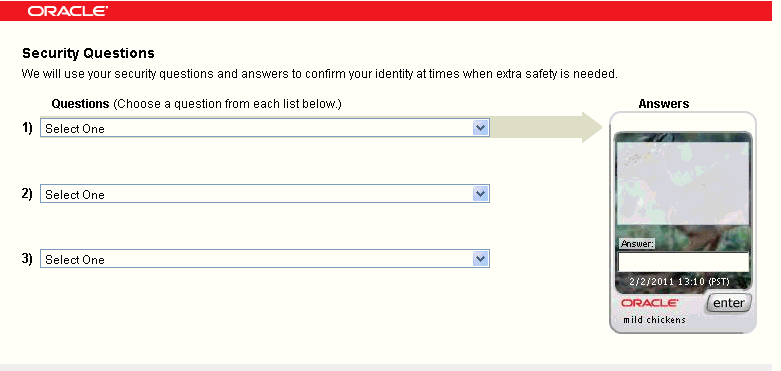Open the dropdown arrow for question 2
The height and width of the screenshot is (371, 781).
point(480,194)
